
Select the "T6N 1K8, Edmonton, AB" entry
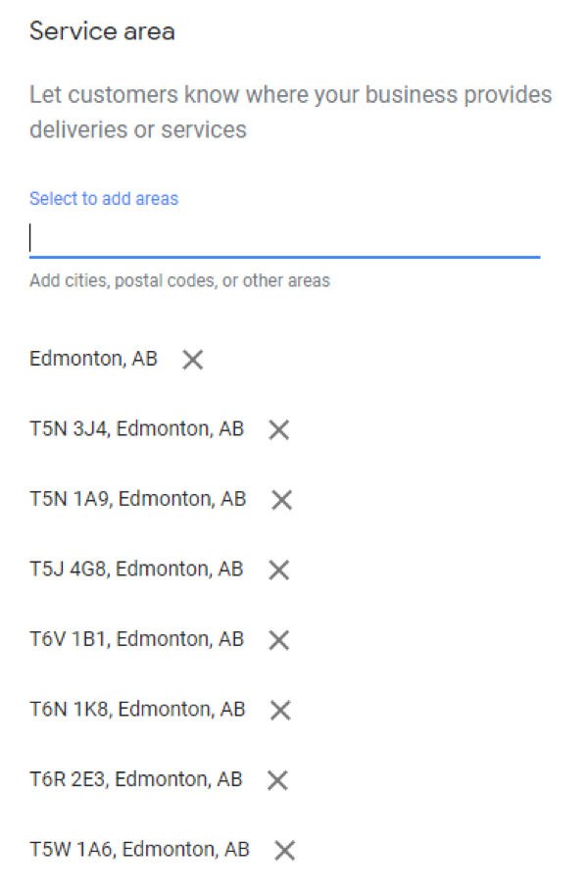136,710
